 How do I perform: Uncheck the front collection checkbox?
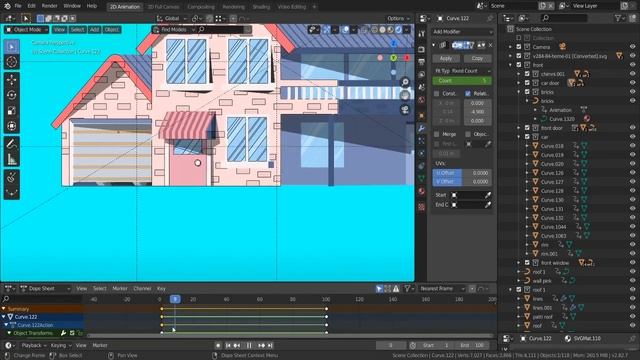coord(519,65)
